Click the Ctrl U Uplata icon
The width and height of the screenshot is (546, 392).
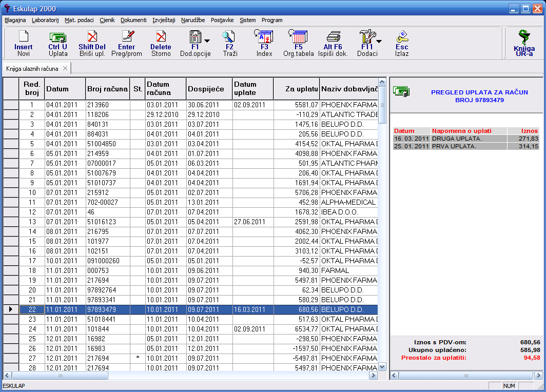58,37
